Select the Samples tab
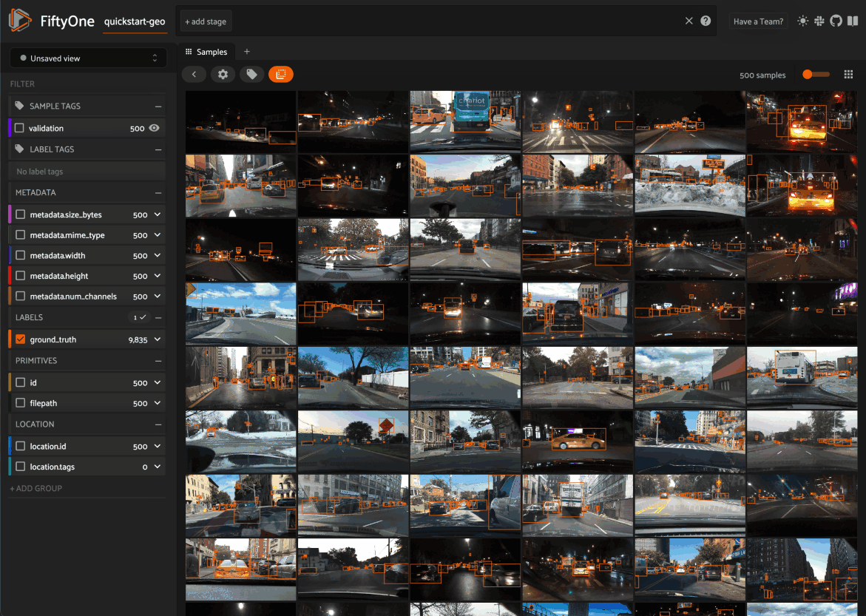 point(206,51)
